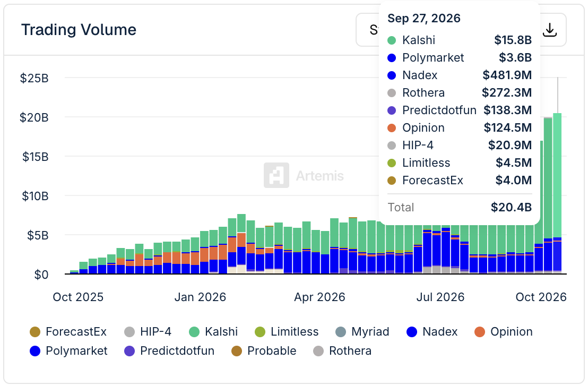Toggle Limitless series in legend
The height and width of the screenshot is (385, 588).
pyautogui.click(x=287, y=332)
